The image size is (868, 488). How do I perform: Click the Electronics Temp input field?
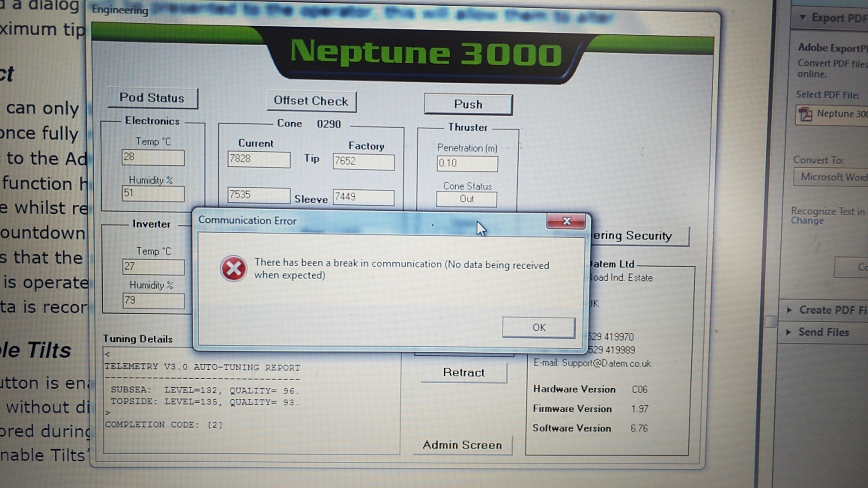[153, 157]
